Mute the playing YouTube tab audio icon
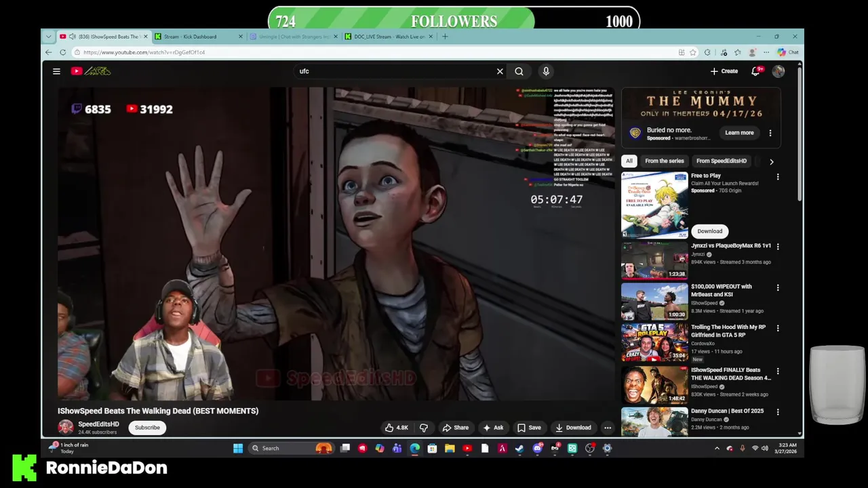This screenshot has width=868, height=488. pyautogui.click(x=72, y=37)
